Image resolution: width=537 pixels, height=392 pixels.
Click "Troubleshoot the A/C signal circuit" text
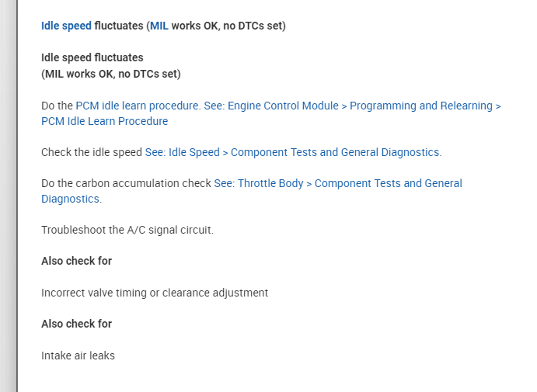pyautogui.click(x=127, y=230)
